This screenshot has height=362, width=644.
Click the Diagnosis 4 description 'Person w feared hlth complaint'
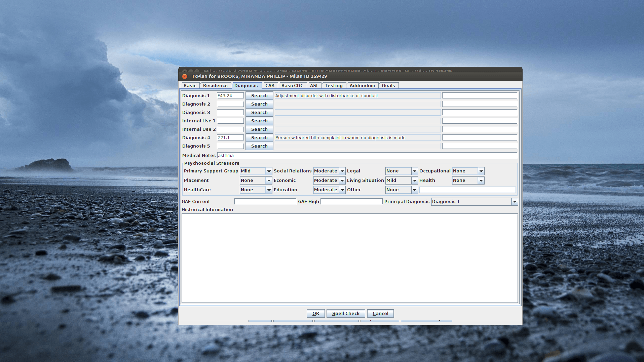357,138
